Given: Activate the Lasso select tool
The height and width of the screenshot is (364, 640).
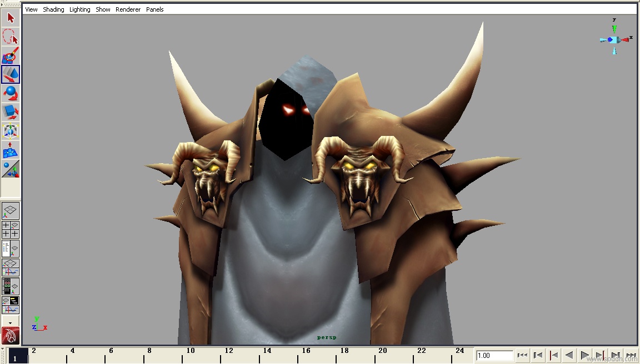Looking at the screenshot, I should [x=11, y=37].
